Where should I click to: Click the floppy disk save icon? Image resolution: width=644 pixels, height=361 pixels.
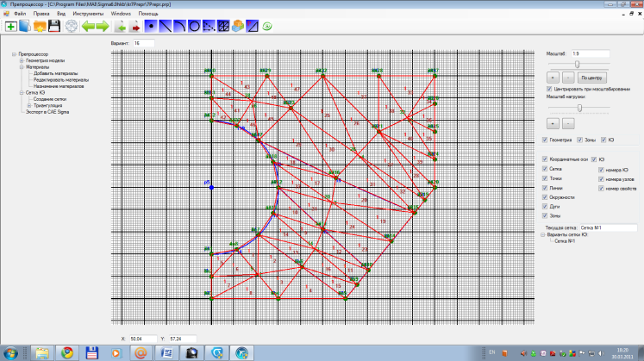54,26
